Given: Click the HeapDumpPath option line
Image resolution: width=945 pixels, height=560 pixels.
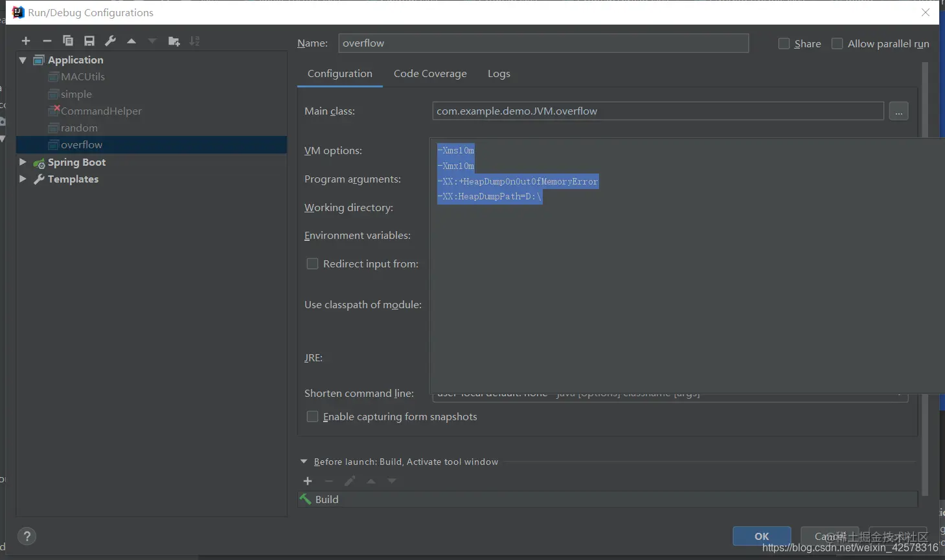Looking at the screenshot, I should click(490, 197).
